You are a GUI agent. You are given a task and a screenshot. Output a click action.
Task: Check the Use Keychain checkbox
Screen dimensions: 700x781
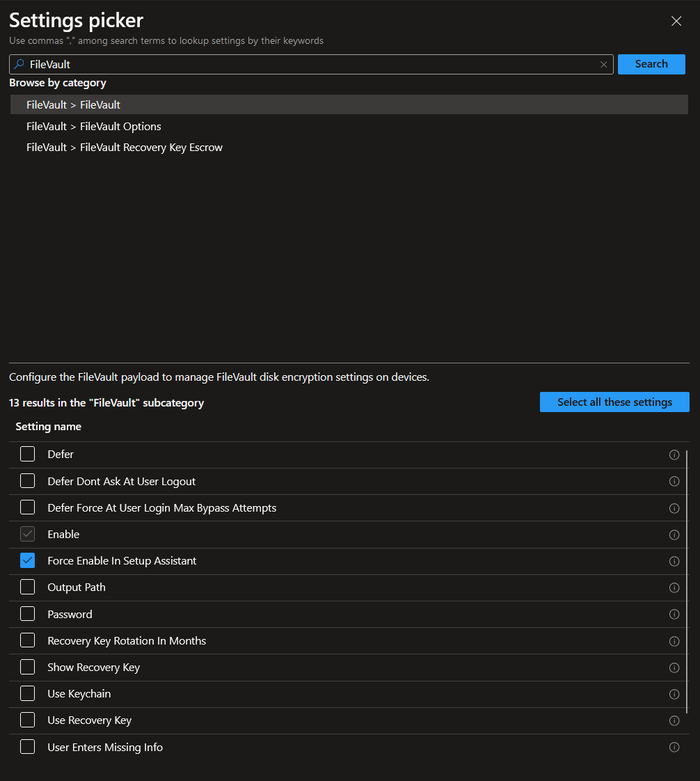(27, 693)
